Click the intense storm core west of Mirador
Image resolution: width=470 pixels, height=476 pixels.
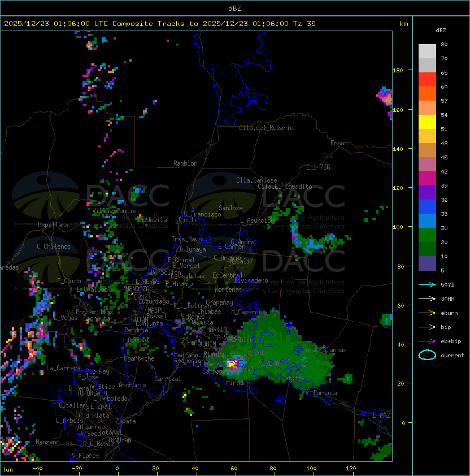click(x=233, y=364)
